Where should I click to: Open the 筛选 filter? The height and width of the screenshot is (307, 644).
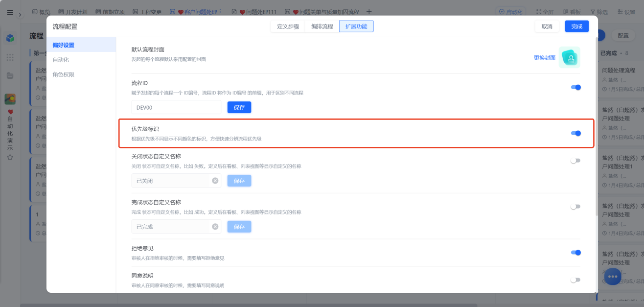click(x=598, y=12)
